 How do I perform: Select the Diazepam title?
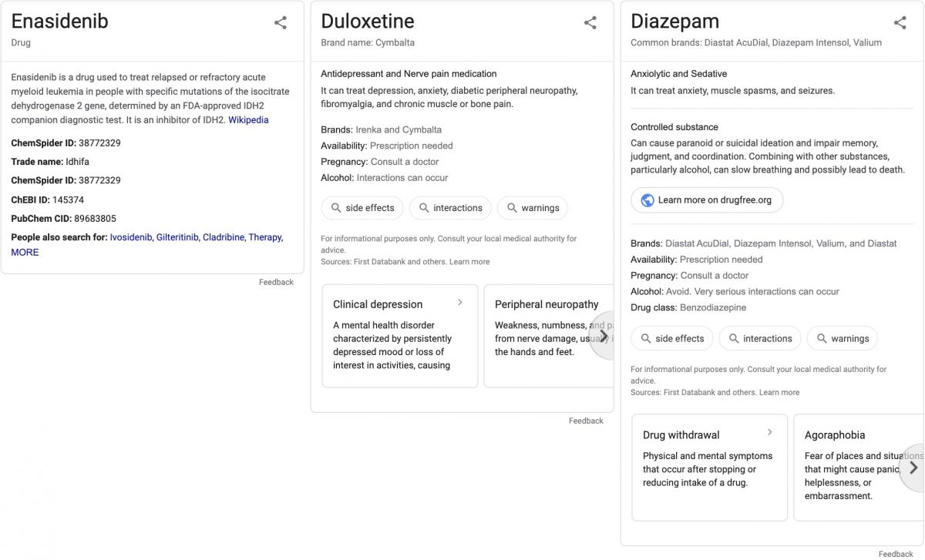(x=675, y=22)
